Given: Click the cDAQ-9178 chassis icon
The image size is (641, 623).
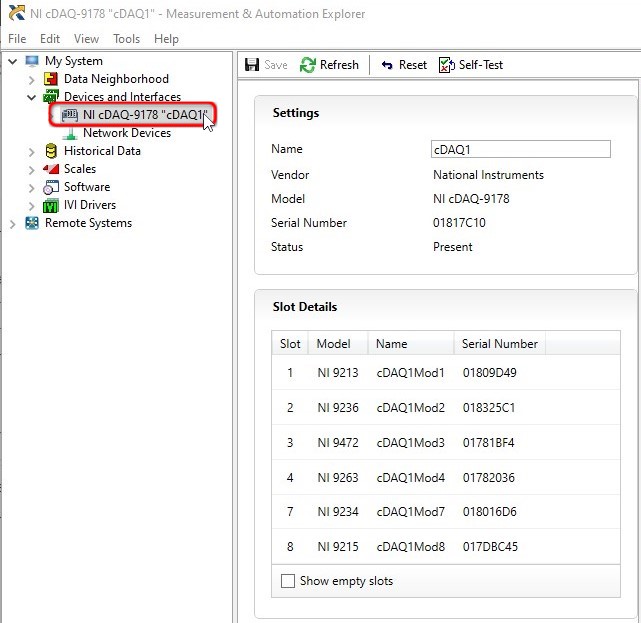Looking at the screenshot, I should coord(69,115).
